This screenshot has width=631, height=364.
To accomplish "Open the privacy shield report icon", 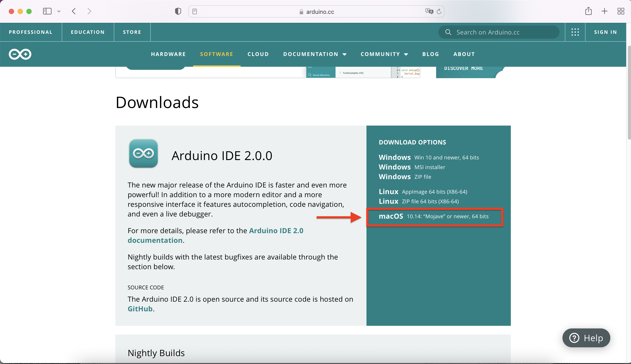I will point(178,11).
